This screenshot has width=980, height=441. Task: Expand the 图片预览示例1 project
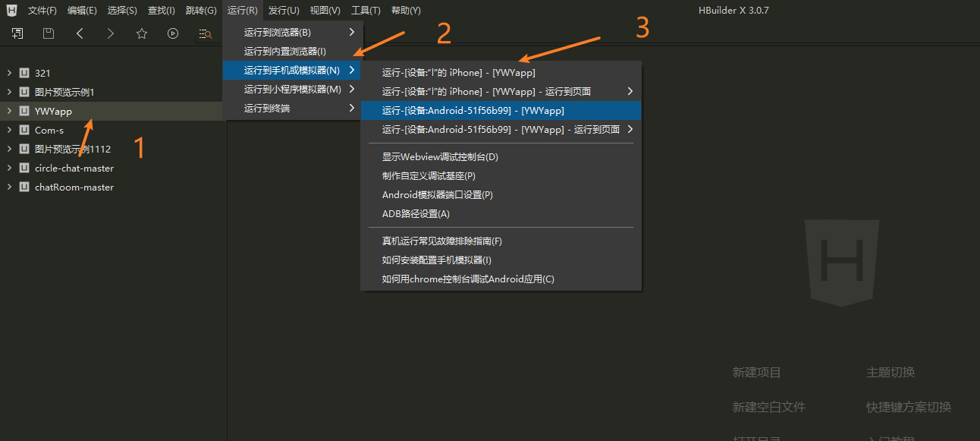(x=9, y=92)
